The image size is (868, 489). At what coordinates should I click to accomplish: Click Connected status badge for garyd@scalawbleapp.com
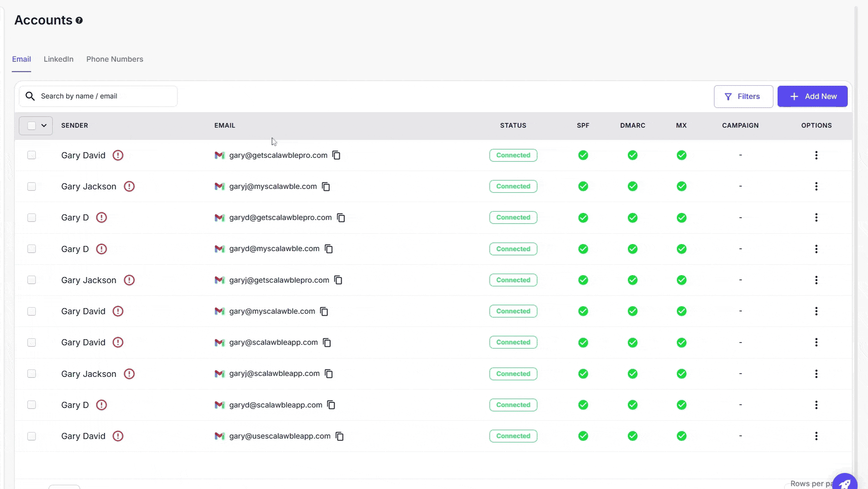513,405
